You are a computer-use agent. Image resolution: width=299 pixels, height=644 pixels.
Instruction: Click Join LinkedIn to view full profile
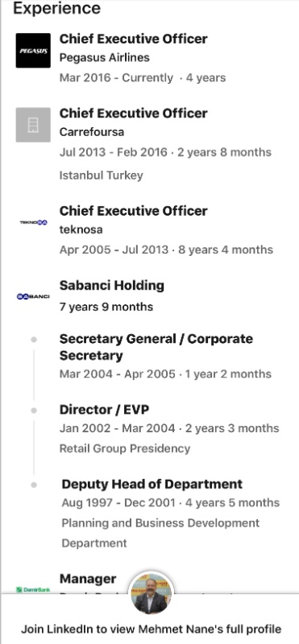pyautogui.click(x=152, y=629)
